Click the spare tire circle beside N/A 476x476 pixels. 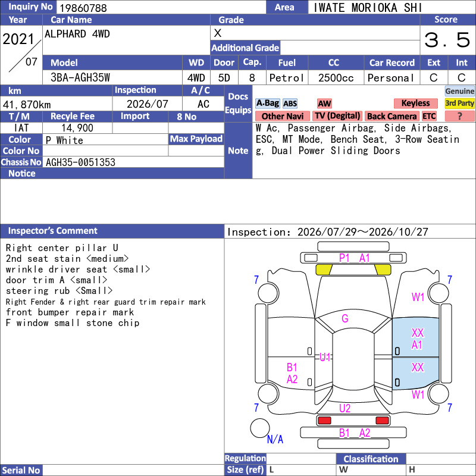tap(260, 428)
